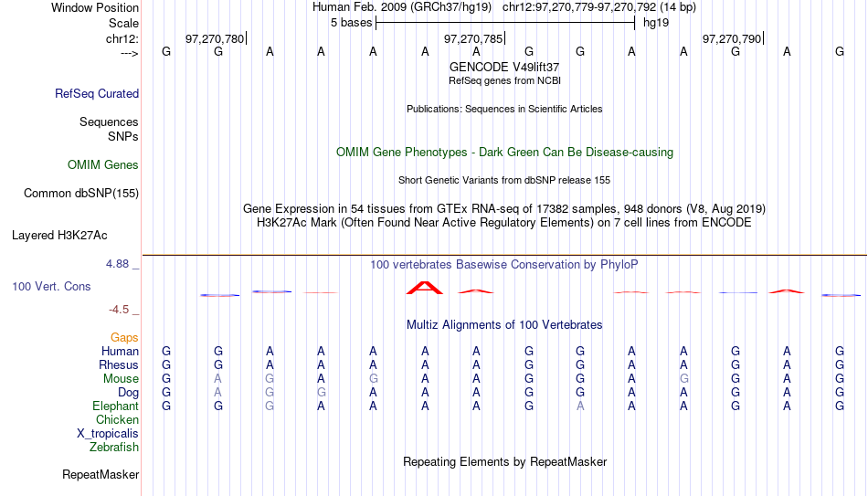The image size is (868, 496).
Task: Click the hg19 label beside scale bar
Action: (x=656, y=23)
